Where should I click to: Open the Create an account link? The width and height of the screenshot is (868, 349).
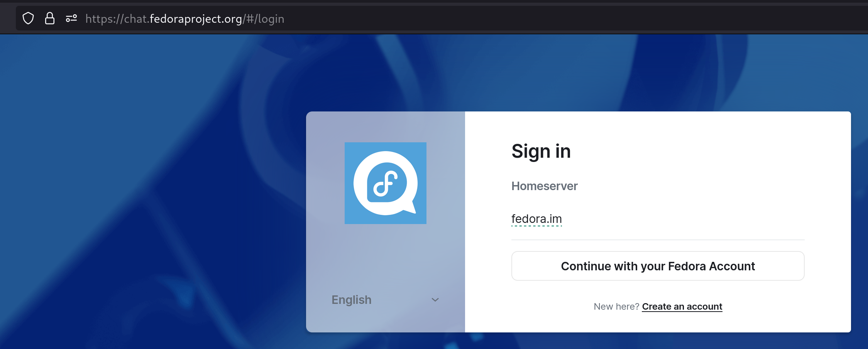pos(682,307)
